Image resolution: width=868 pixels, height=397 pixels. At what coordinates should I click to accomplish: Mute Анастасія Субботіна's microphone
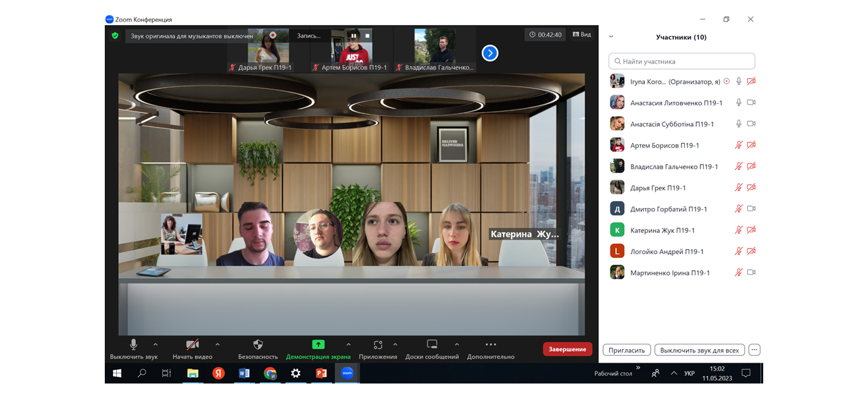click(x=739, y=124)
